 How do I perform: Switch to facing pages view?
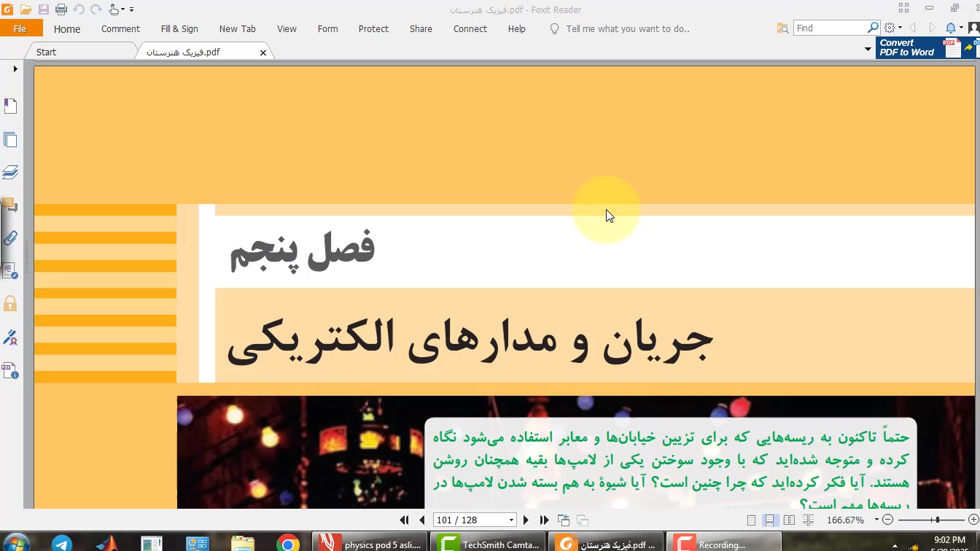(x=789, y=520)
